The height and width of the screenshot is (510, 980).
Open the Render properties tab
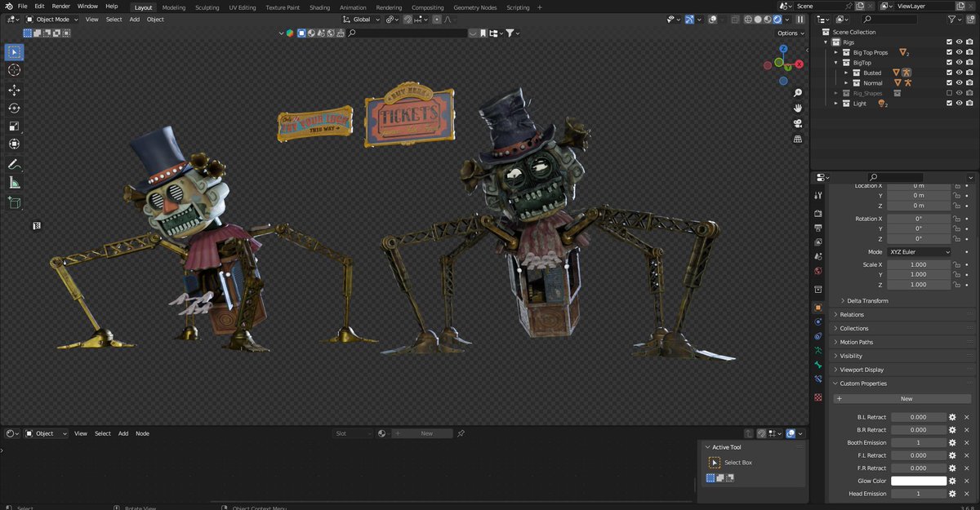[x=818, y=214]
